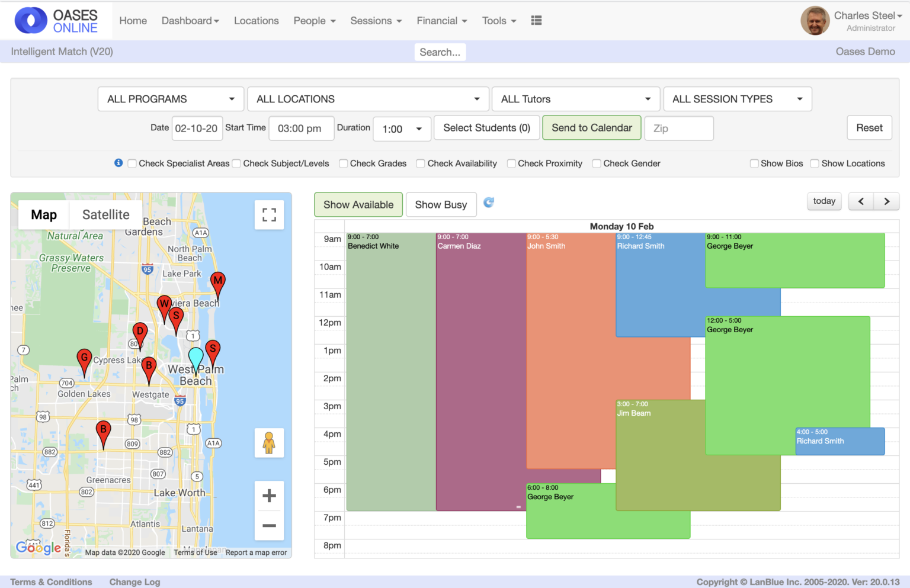Zoom in using the map plus icon
Screen dimensions: 910x588
click(x=269, y=496)
